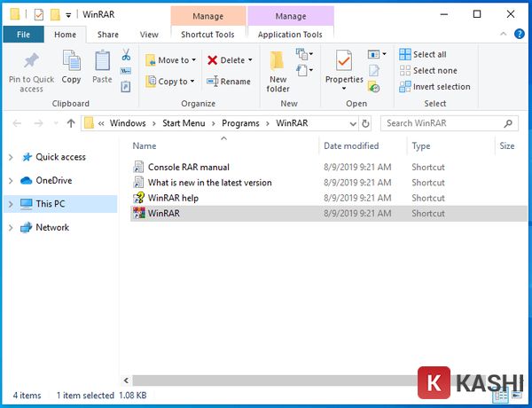Screen dimensions: 532x408
Task: Click the horizontal scrollbar left arrow
Action: [x=126, y=381]
